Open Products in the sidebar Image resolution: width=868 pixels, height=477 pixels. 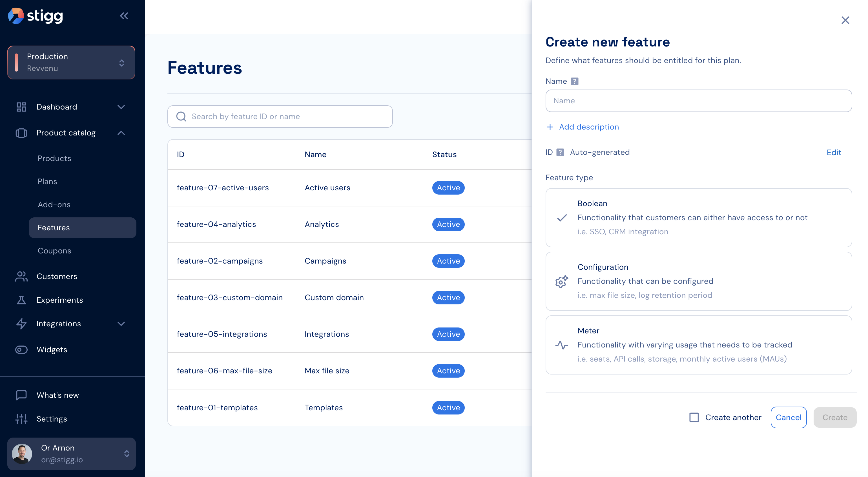(54, 158)
